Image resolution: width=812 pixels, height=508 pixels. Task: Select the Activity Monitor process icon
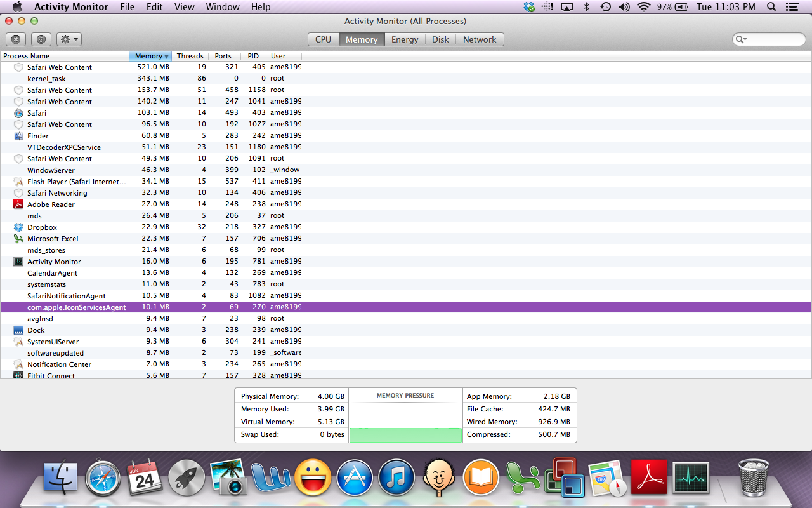coord(18,262)
